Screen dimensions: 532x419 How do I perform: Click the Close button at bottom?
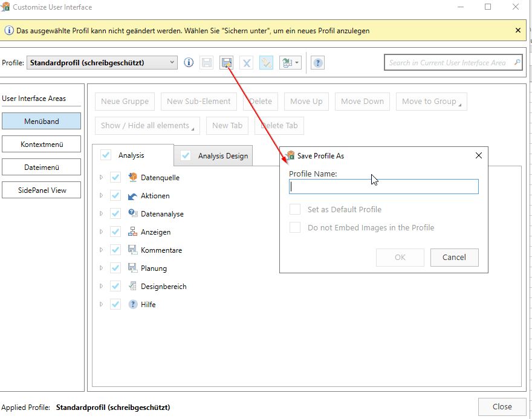click(502, 406)
